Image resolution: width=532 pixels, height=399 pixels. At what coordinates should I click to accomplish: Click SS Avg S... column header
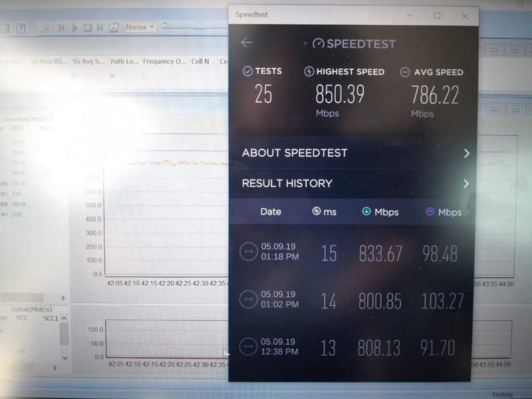click(88, 61)
